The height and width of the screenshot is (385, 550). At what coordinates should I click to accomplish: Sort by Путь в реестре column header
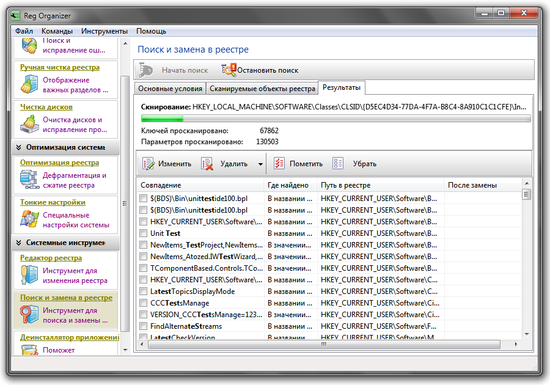click(381, 185)
